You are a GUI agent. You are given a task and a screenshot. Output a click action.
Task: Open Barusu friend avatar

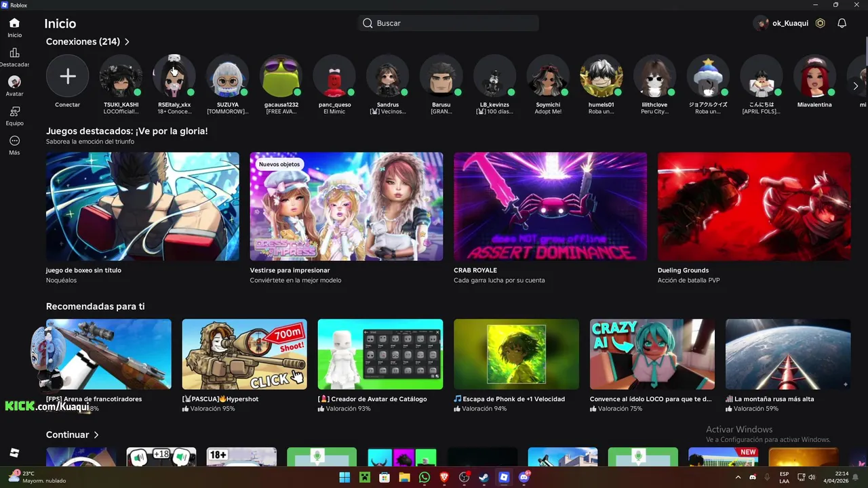441,76
